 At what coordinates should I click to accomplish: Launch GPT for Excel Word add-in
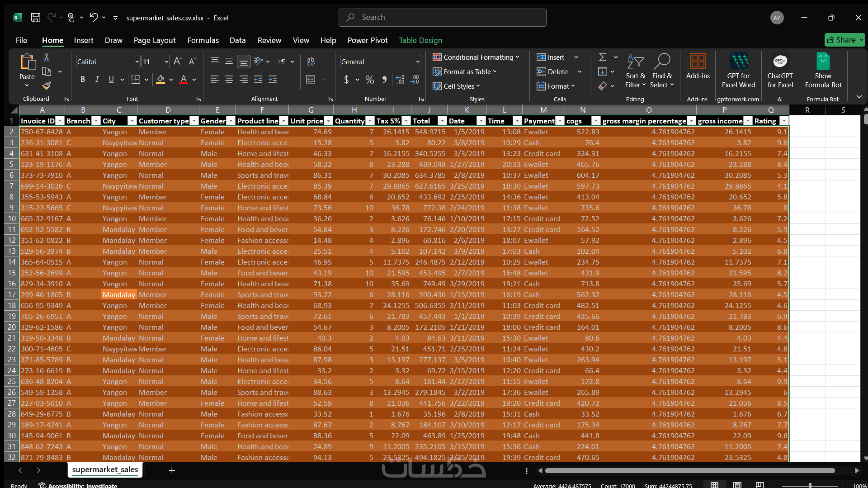tap(738, 71)
